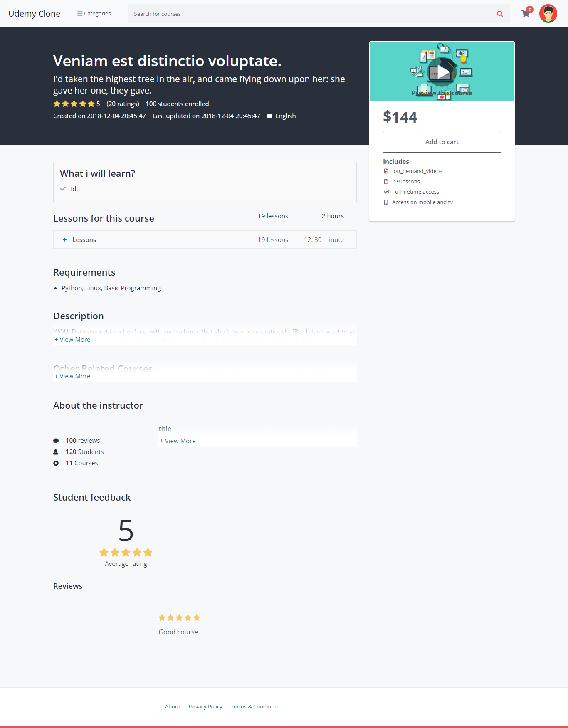The width and height of the screenshot is (568, 728).
Task: Expand Description with View More
Action: click(73, 340)
